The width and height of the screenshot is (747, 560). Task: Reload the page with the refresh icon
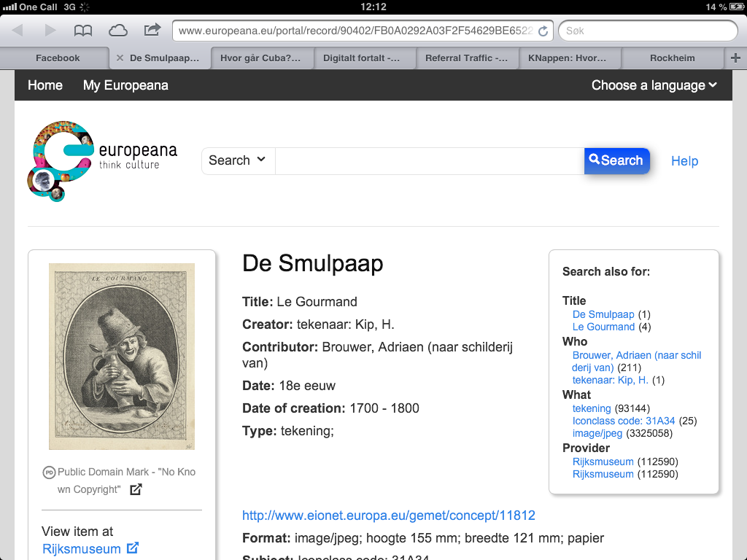(543, 31)
